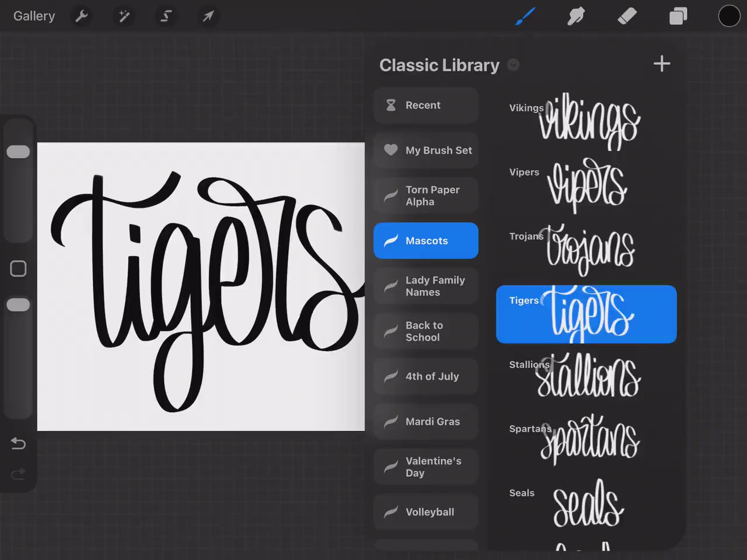The height and width of the screenshot is (560, 747).
Task: Choose the Vikings brush
Action: (x=586, y=121)
